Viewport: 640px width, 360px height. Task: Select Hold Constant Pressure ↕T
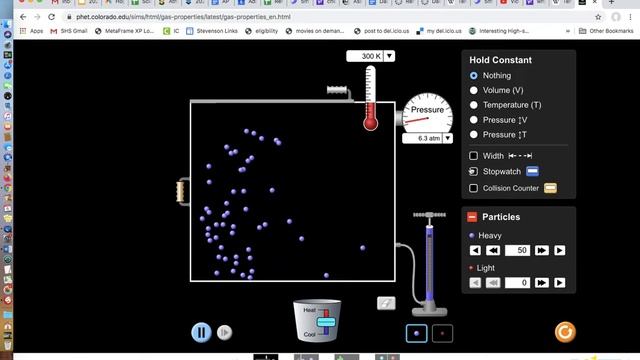coord(473,135)
